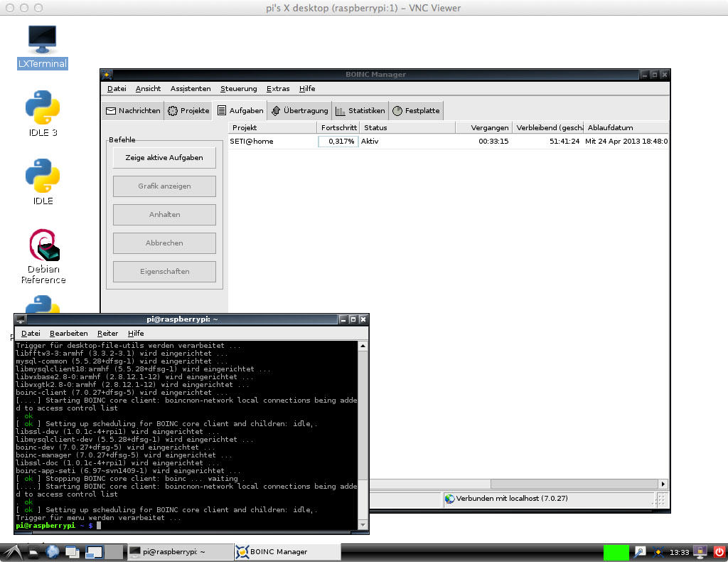This screenshot has width=728, height=562.
Task: Click the Grafik anzeigen button
Action: click(164, 186)
